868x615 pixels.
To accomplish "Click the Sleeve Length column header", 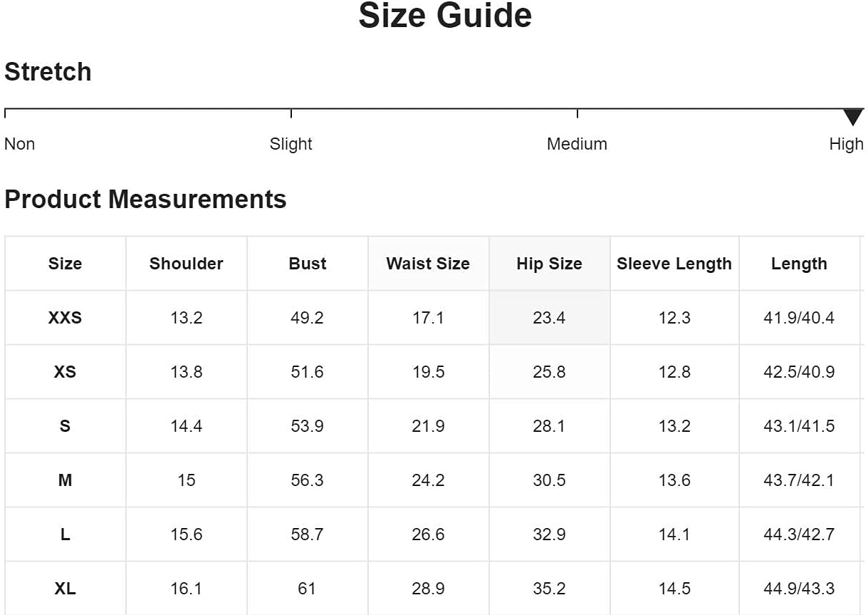I will pyautogui.click(x=674, y=264).
